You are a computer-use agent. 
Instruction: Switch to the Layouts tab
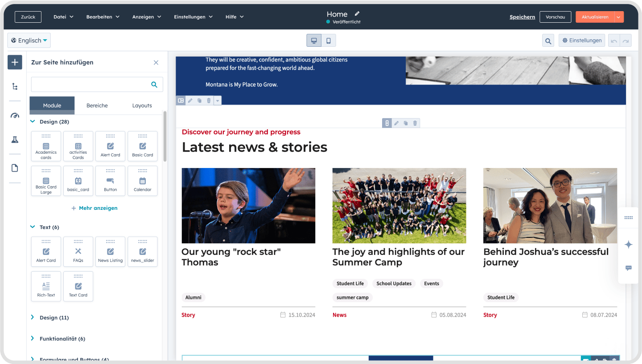(x=142, y=106)
